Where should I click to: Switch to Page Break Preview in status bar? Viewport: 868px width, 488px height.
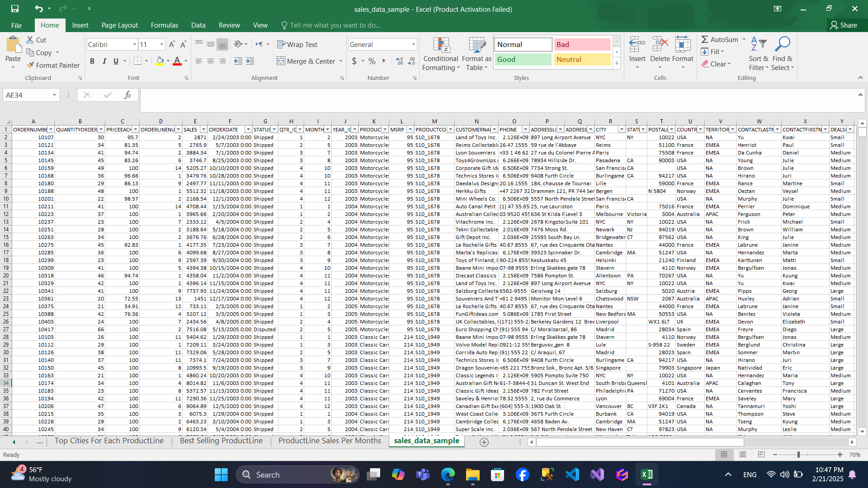click(761, 455)
